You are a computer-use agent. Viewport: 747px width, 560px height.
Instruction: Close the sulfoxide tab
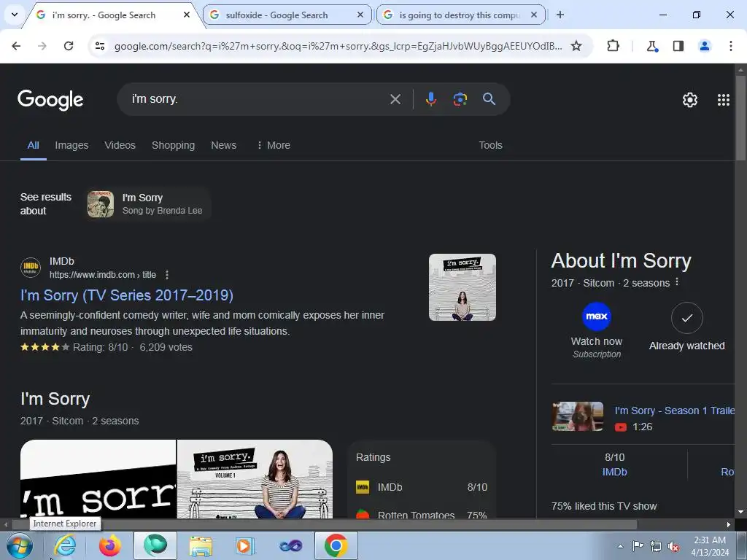[360, 15]
